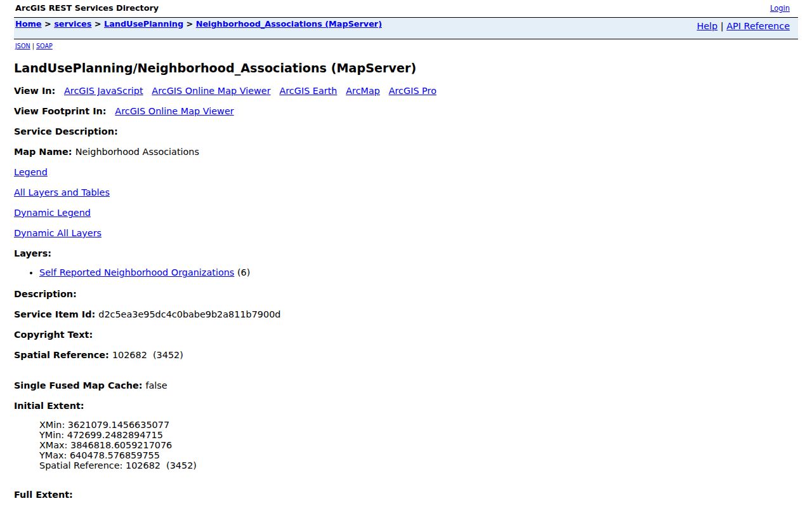Open footprint in ArcGIS Online Map Viewer
This screenshot has height=508, width=812.
pyautogui.click(x=174, y=111)
